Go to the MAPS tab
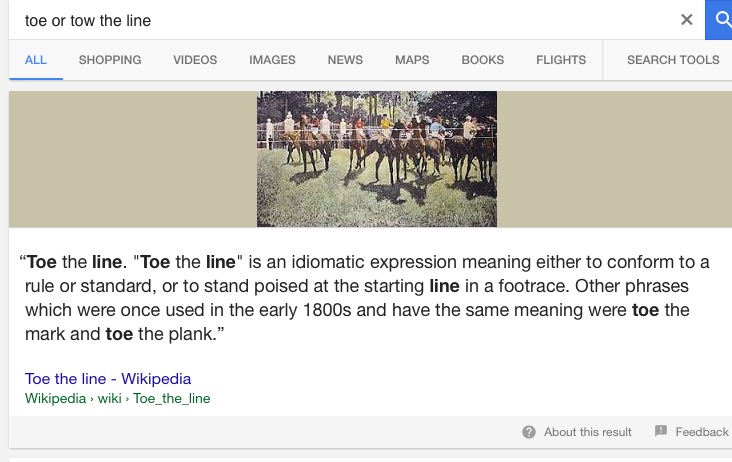Screen dimensions: 732x462 tap(412, 60)
